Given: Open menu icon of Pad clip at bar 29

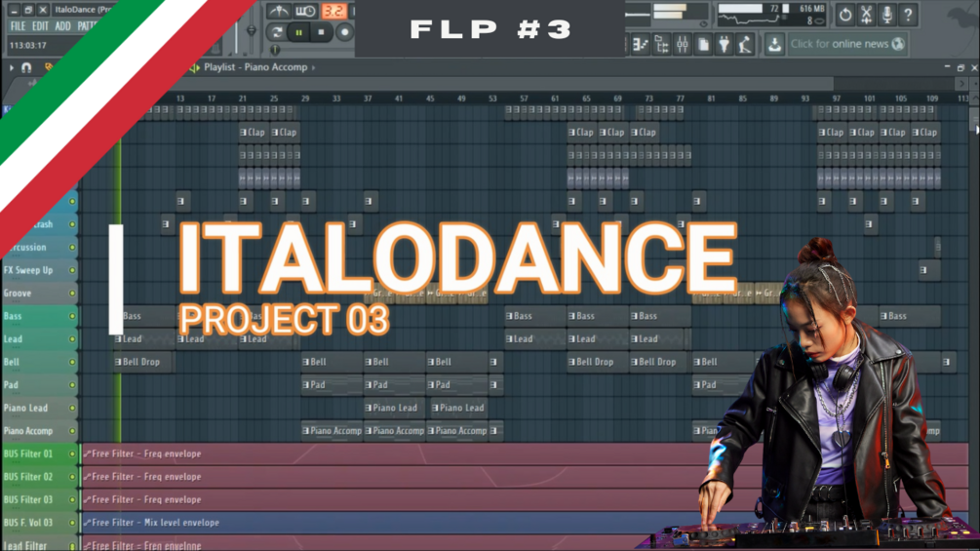Looking at the screenshot, I should [305, 385].
